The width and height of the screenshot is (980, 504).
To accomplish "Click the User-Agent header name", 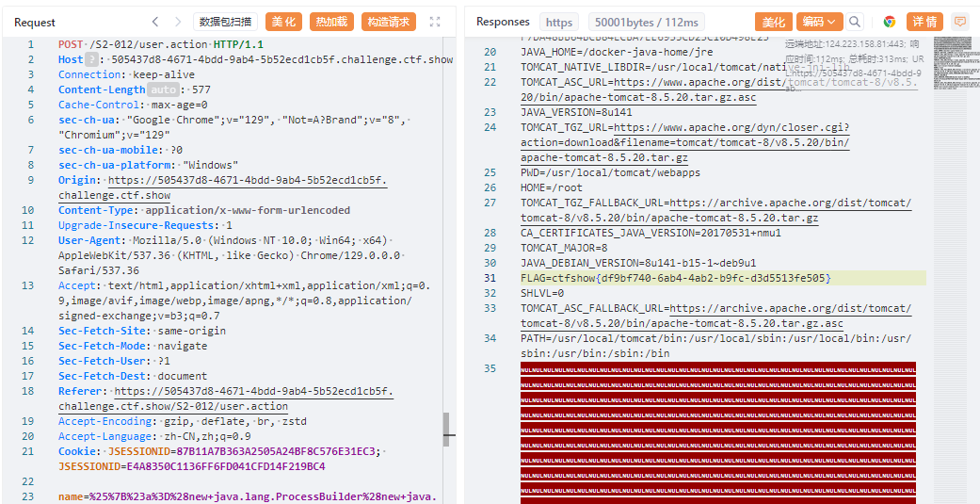I will 90,240.
